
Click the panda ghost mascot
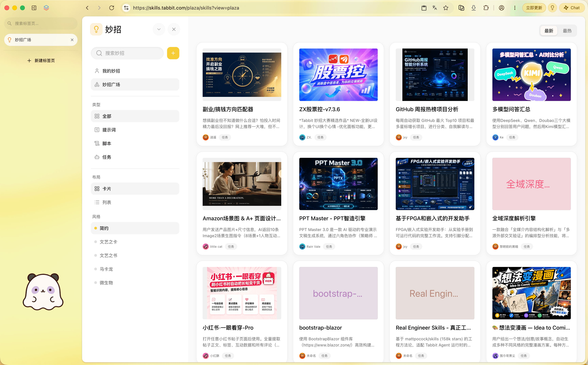point(43,292)
